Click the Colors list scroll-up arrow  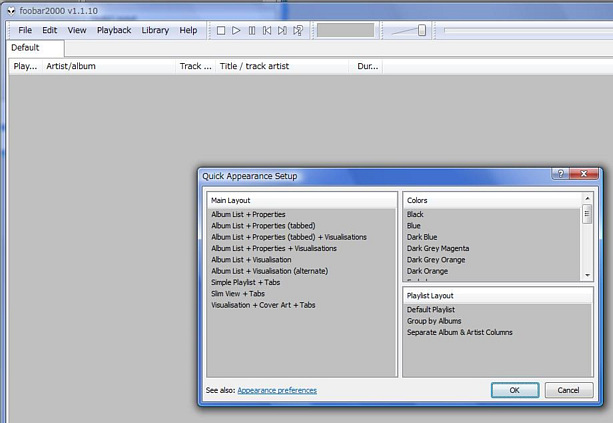click(x=587, y=199)
